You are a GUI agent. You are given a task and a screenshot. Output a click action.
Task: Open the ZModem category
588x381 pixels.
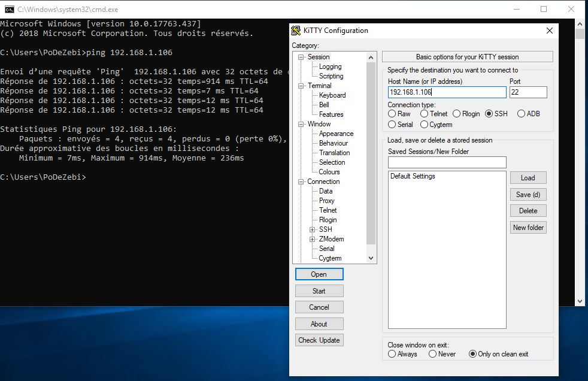click(331, 239)
